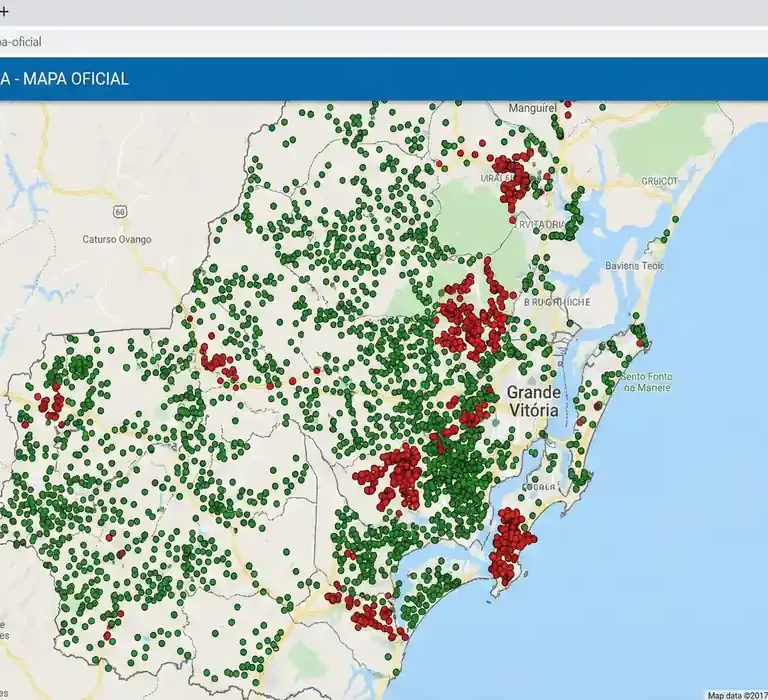Click the 'Sento Fonto ne Mariere' coastal label
Viewport: 768px width, 700px height.
[647, 382]
